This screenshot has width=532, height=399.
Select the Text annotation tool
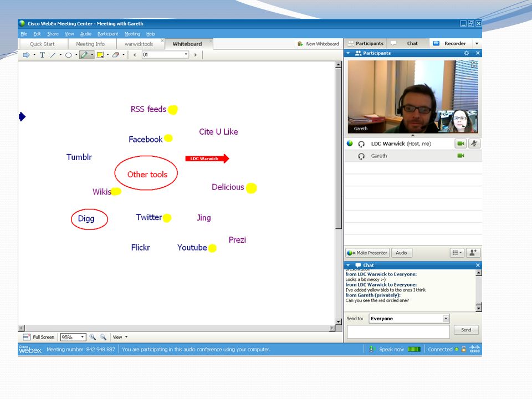pyautogui.click(x=43, y=55)
